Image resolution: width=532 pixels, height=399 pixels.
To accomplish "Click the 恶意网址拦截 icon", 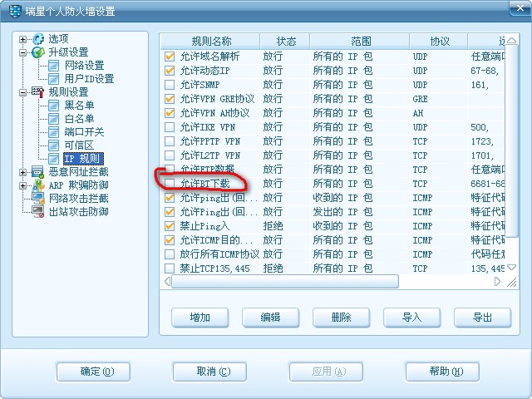I will (x=37, y=172).
